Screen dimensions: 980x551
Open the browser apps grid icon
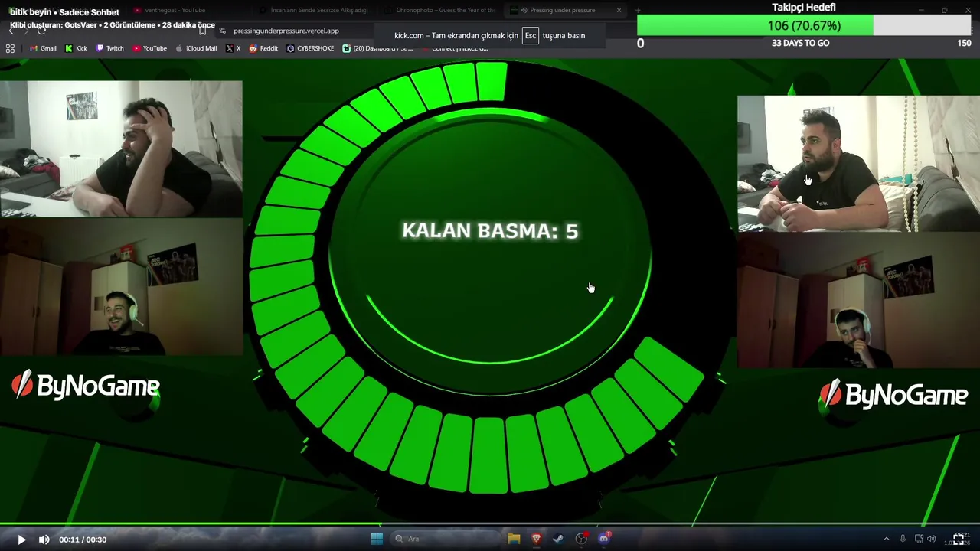(x=10, y=48)
